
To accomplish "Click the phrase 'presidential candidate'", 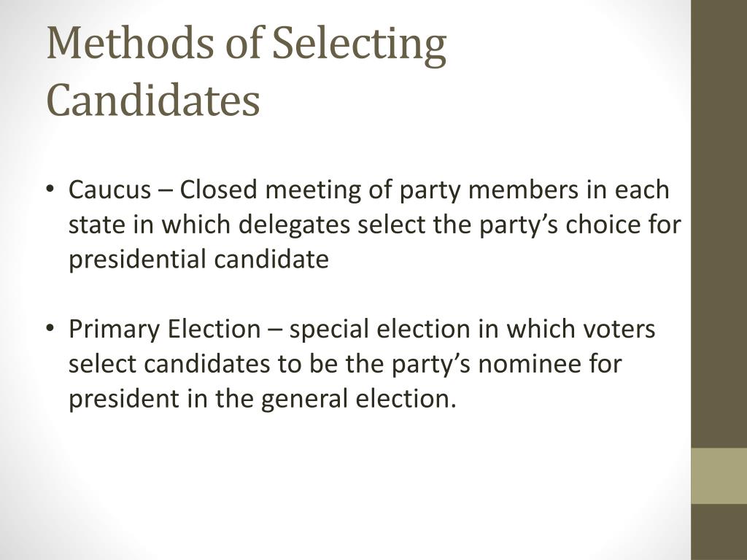I will coord(198,260).
